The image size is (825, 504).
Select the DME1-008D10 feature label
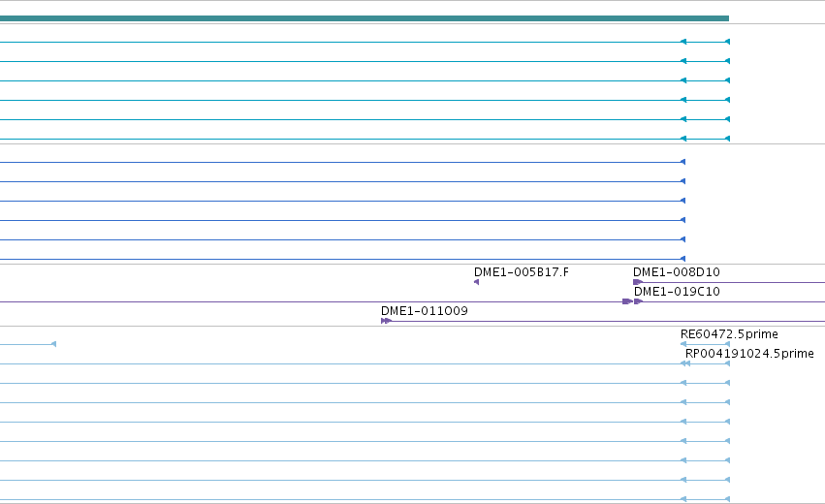(x=676, y=272)
